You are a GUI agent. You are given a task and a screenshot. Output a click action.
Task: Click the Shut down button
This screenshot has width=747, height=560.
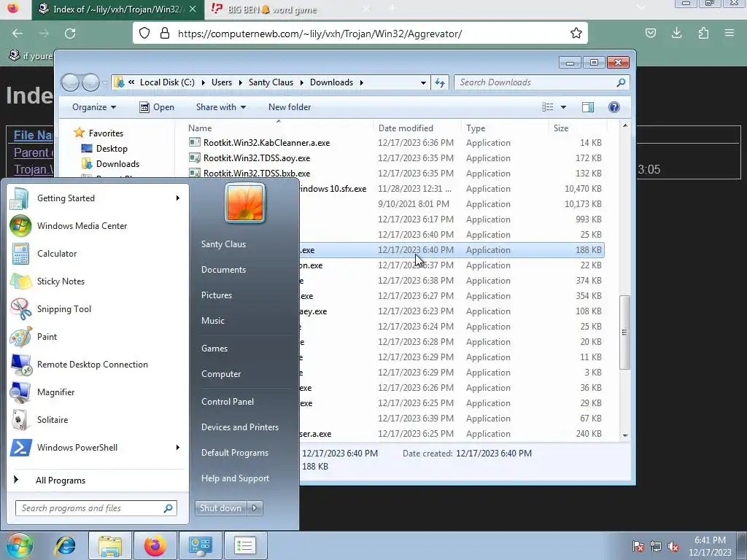click(220, 508)
